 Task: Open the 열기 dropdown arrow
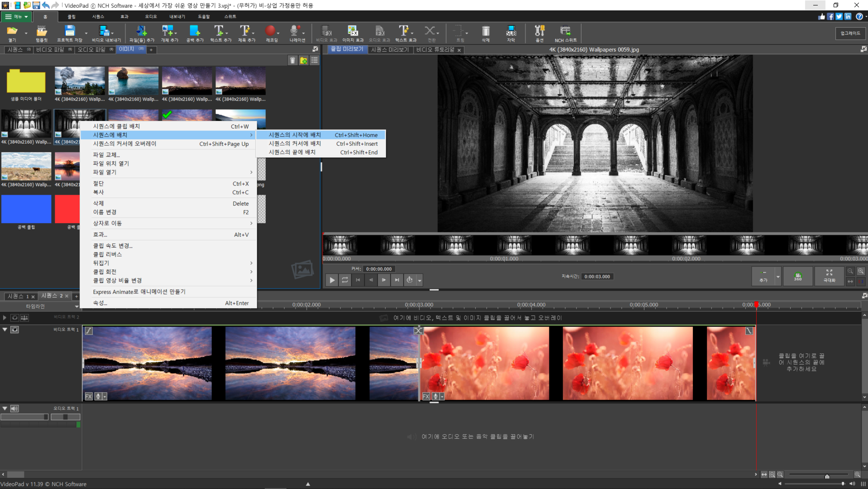coord(26,33)
